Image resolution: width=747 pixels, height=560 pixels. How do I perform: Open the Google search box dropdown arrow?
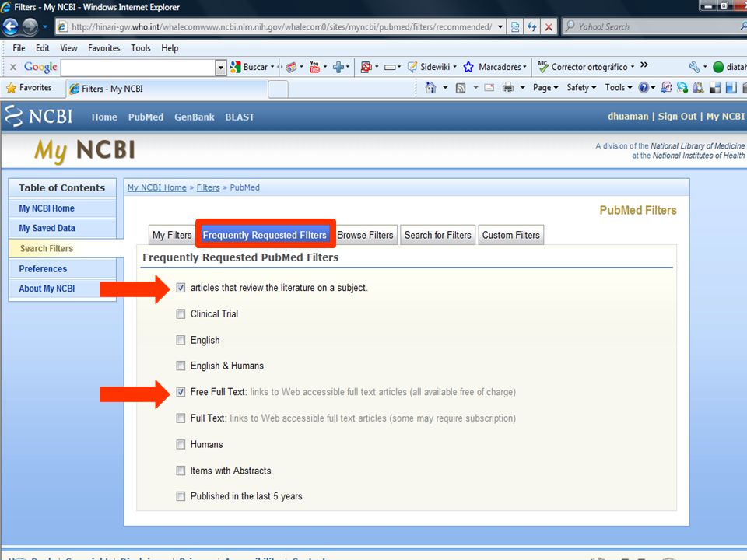220,68
